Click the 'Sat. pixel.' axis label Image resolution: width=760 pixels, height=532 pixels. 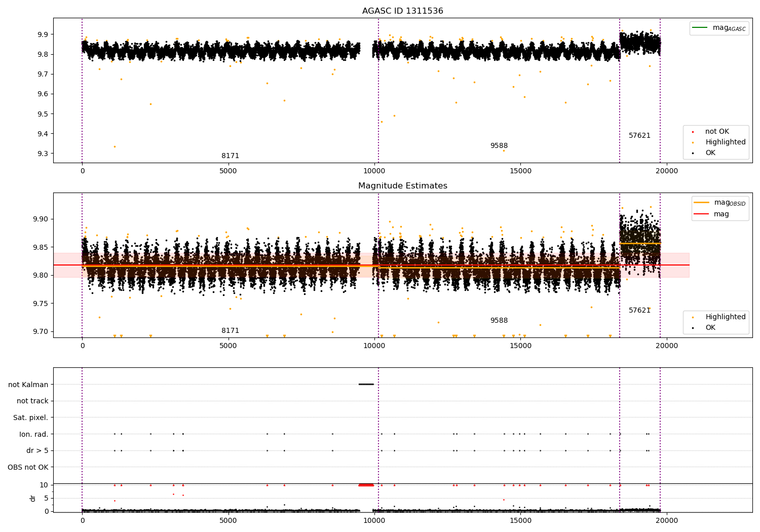tap(31, 417)
